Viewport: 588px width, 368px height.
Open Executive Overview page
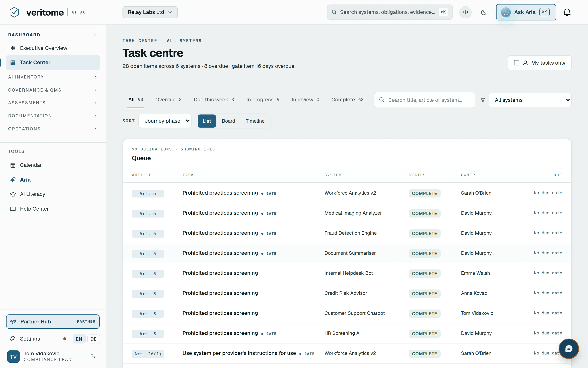pos(53,48)
